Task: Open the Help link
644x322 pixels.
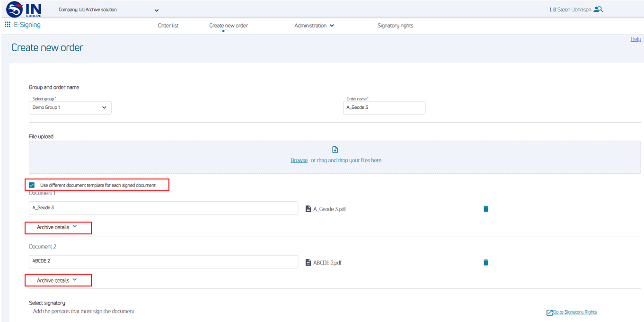Action: 635,39
